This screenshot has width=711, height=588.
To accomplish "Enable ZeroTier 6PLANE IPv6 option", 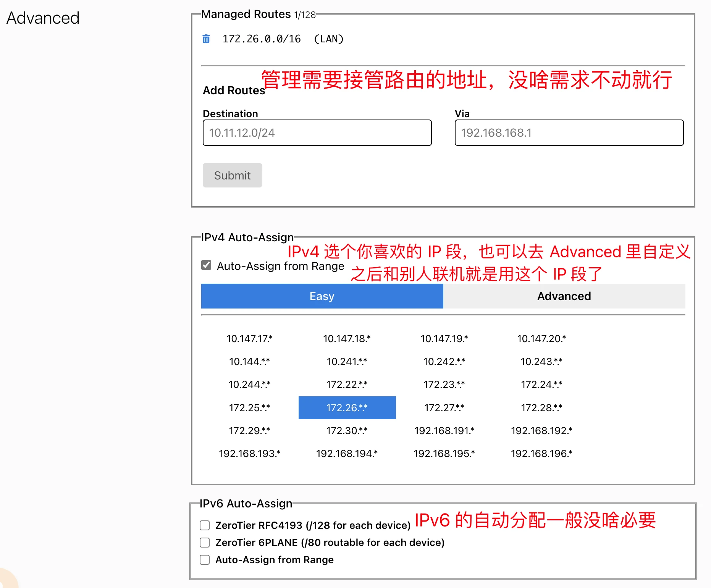I will 205,543.
